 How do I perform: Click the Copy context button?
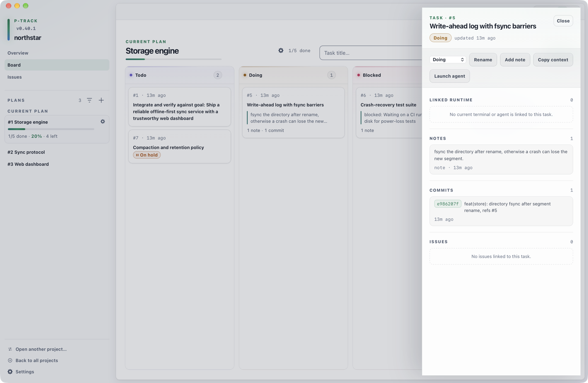553,59
